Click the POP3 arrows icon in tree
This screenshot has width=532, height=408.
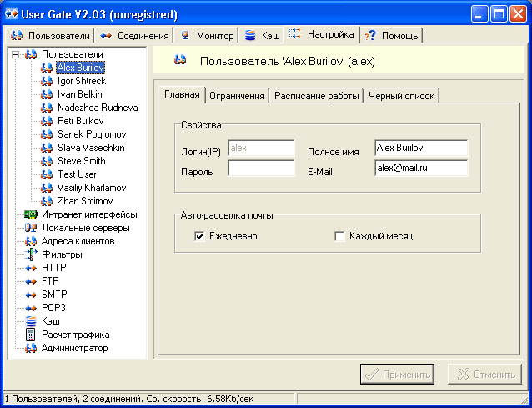coord(31,308)
